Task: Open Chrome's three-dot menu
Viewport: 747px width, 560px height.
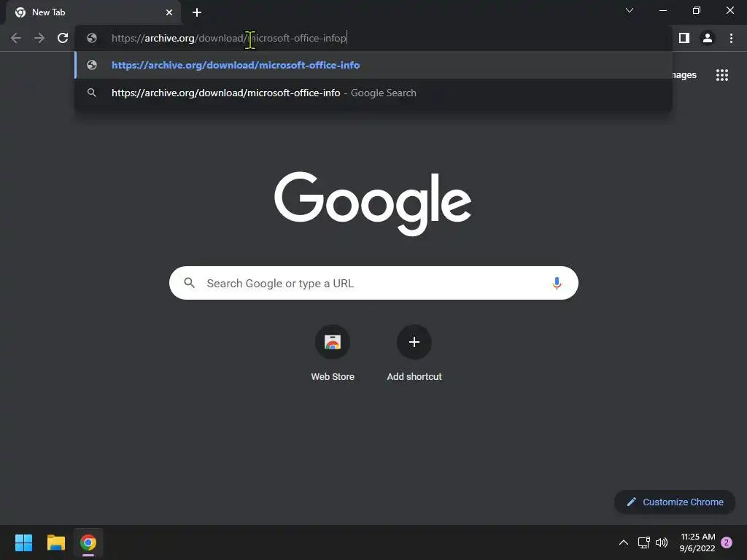Action: pos(731,38)
